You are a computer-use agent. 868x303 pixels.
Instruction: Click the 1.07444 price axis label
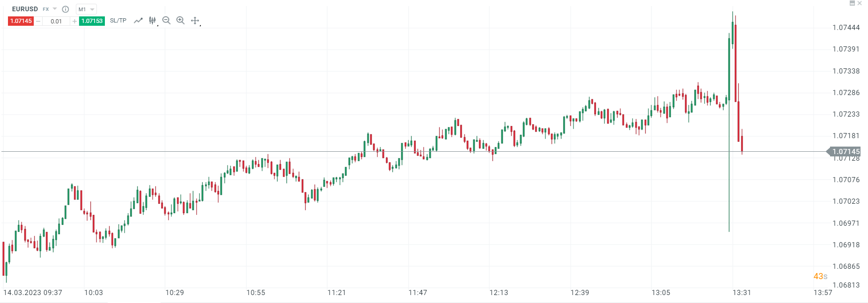point(846,28)
